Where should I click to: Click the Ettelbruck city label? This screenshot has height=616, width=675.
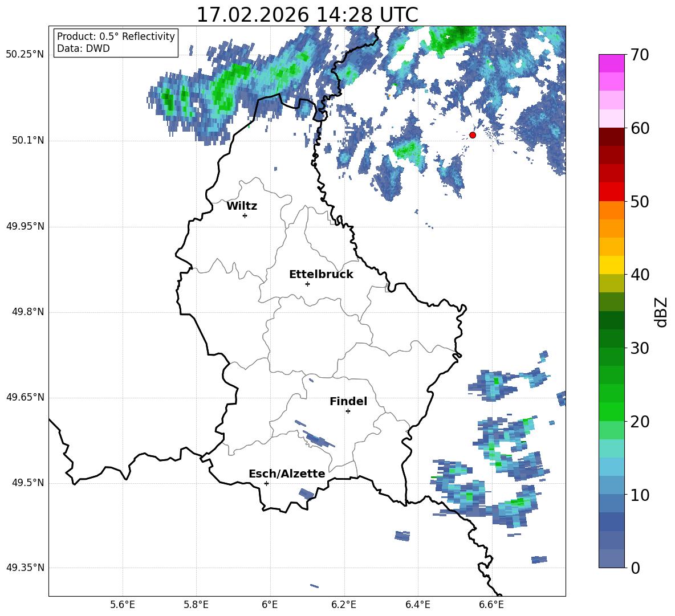tap(321, 275)
